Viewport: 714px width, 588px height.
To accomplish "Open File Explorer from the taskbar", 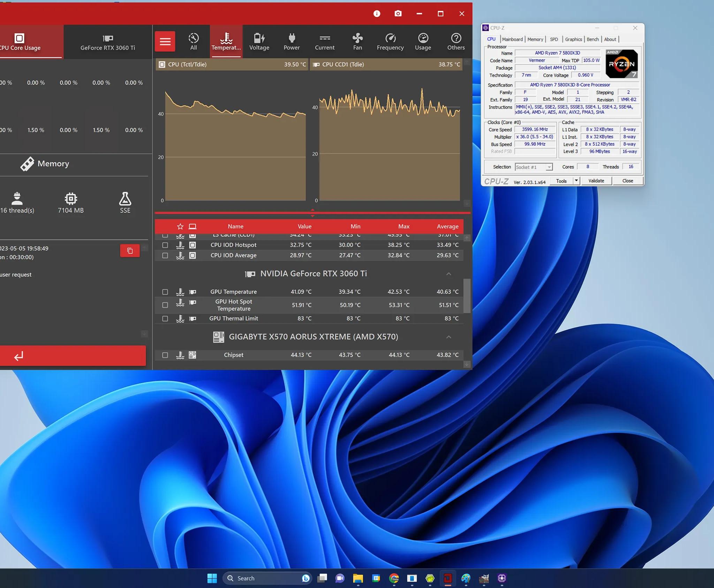I will point(358,578).
